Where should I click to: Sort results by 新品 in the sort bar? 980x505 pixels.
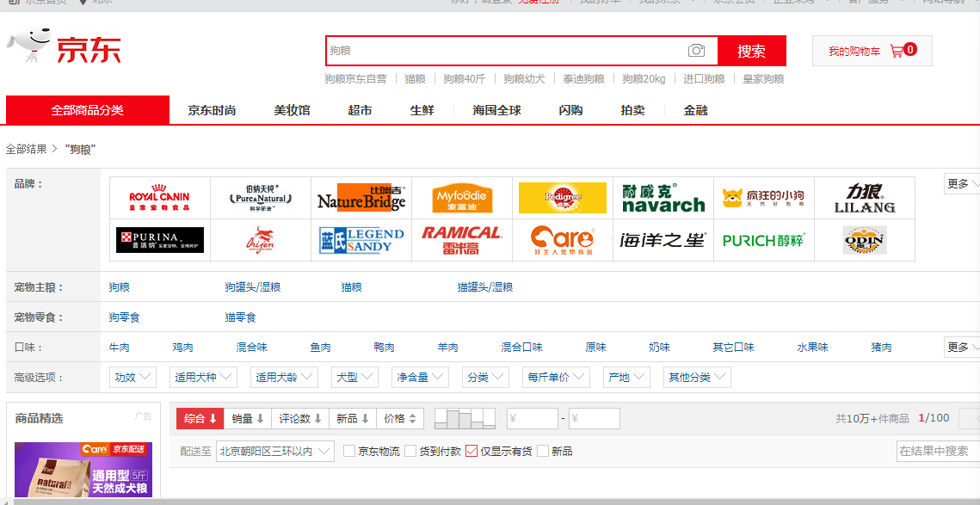click(x=353, y=419)
